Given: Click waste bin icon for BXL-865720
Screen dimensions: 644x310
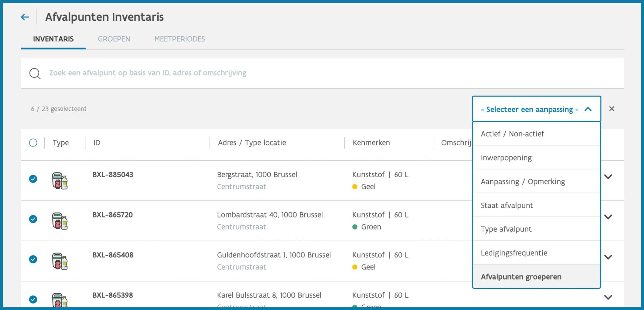Looking at the screenshot, I should [60, 221].
